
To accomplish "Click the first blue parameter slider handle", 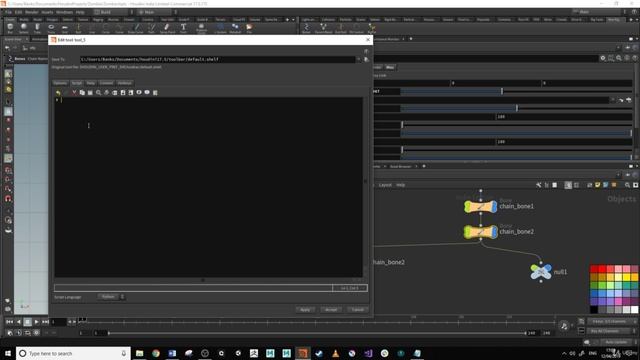I will [x=502, y=91].
